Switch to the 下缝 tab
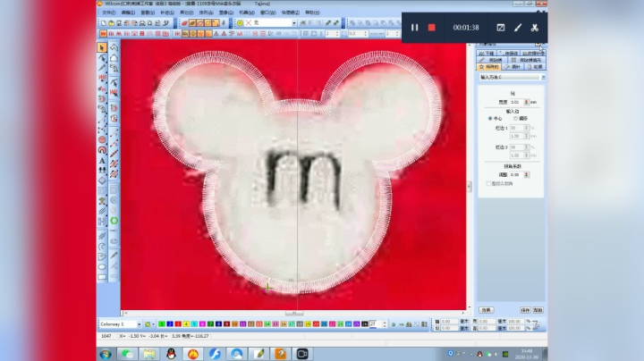The image size is (644, 361). 487,54
